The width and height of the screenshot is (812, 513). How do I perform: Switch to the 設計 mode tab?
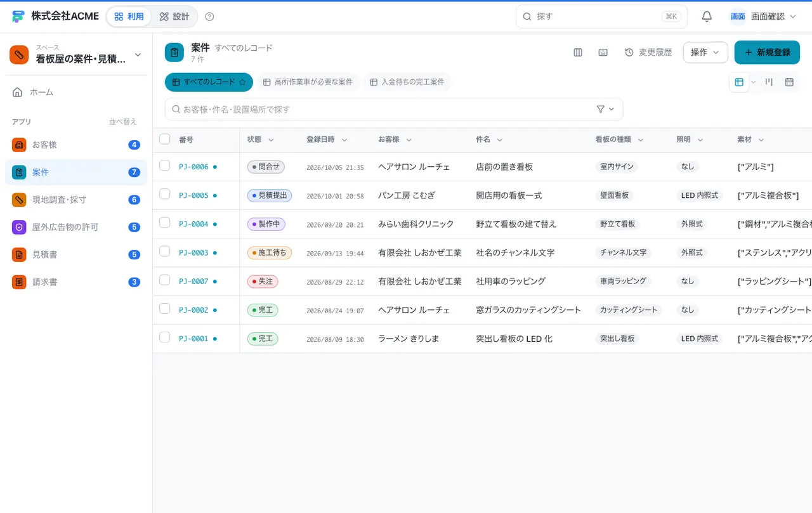coord(174,16)
